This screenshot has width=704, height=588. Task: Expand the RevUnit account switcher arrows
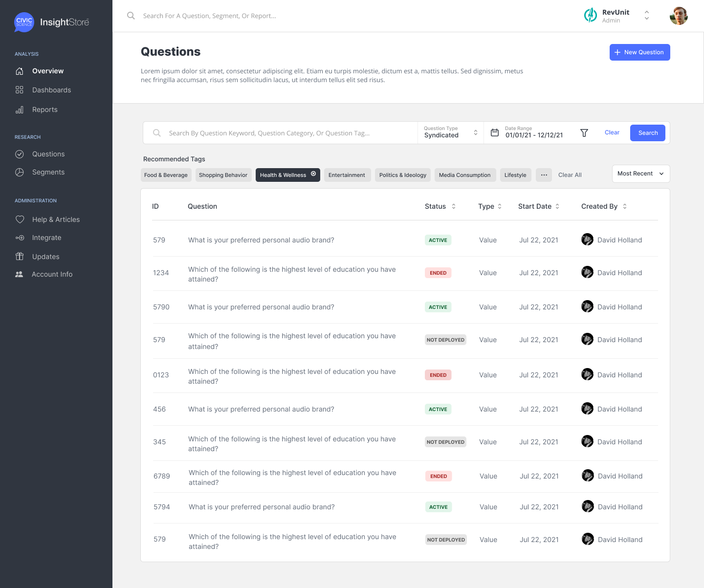coord(647,16)
